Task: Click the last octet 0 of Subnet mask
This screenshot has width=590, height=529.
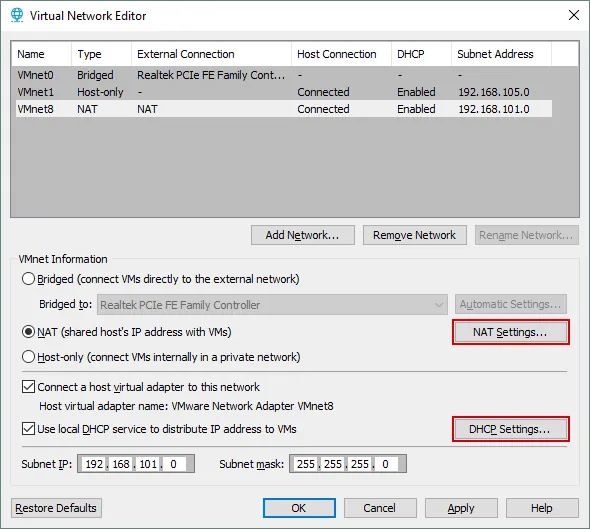Action: 385,464
